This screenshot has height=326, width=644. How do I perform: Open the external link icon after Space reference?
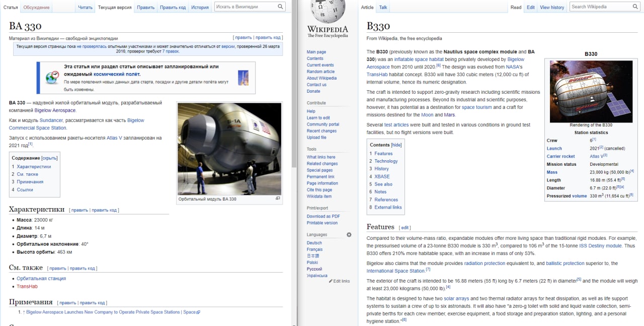click(198, 312)
